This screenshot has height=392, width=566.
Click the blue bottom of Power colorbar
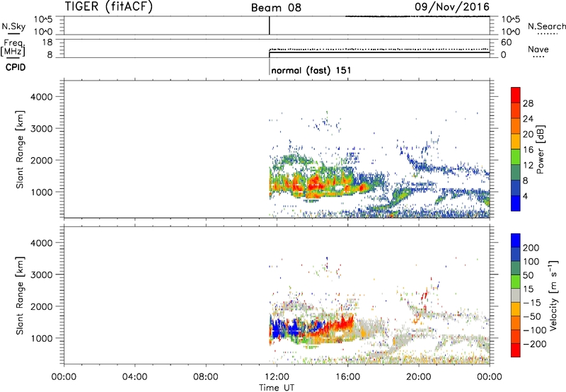click(516, 203)
